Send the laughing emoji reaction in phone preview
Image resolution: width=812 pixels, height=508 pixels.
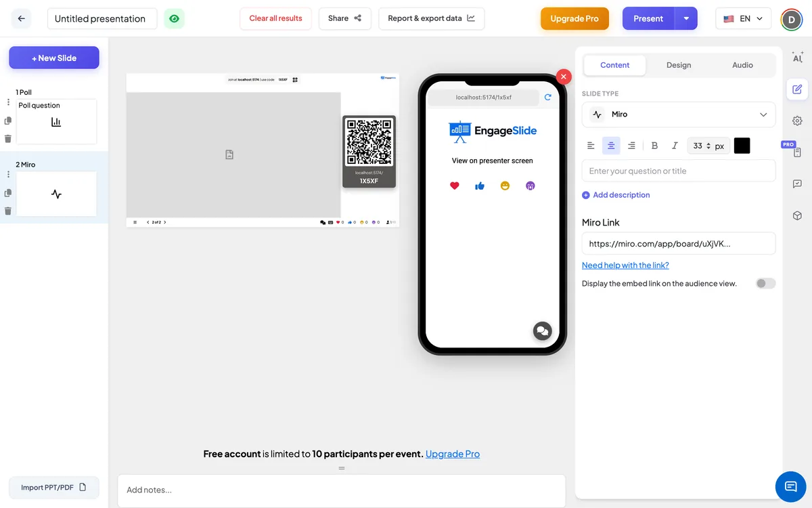click(x=505, y=186)
